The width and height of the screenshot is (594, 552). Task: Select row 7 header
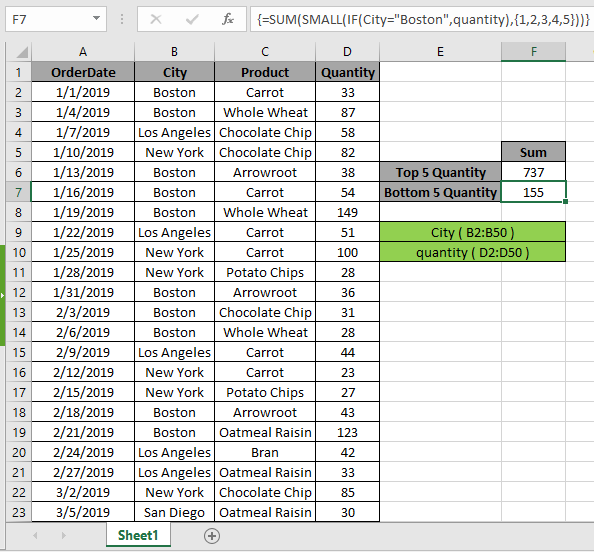click(x=19, y=192)
